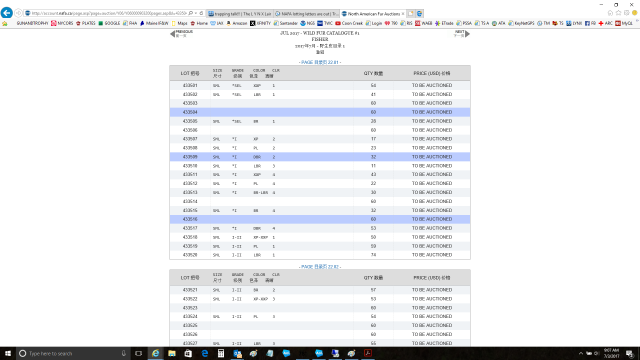640x360 pixels.
Task: Open the Windows Start menu
Action: [8, 353]
